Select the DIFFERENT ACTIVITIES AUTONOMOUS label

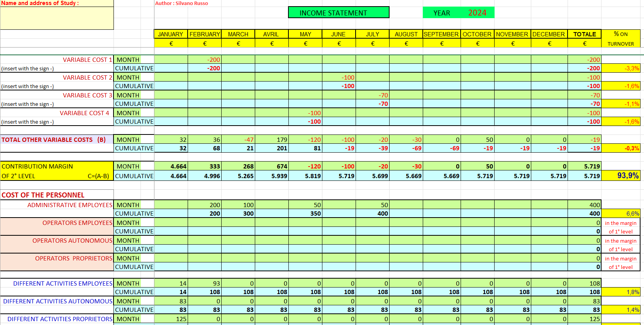coord(58,301)
